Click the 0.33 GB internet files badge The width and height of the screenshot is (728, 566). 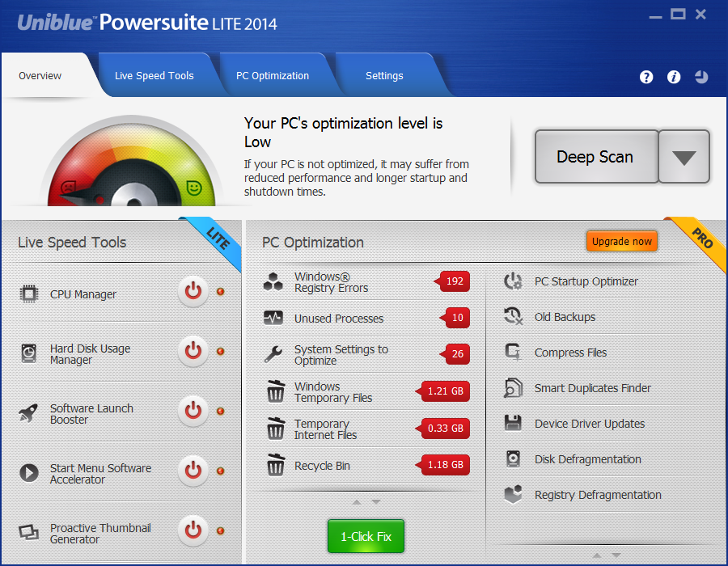tap(442, 429)
